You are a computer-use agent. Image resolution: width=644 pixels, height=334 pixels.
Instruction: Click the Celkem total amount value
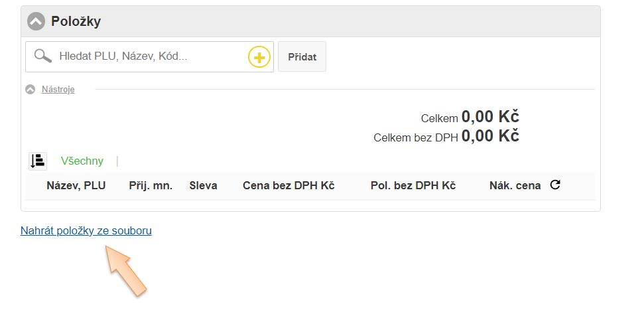pos(490,117)
